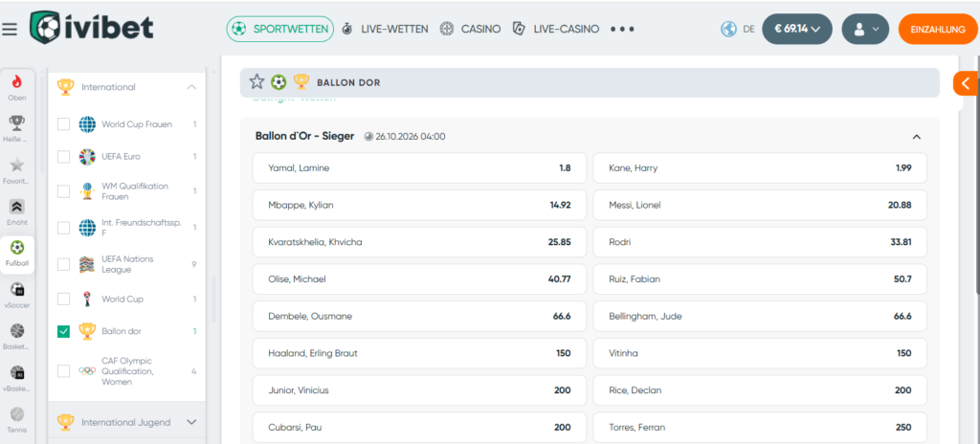Viewport: 980px width, 444px height.
Task: Pick Junior, Vinicius at 200
Action: pyautogui.click(x=419, y=390)
